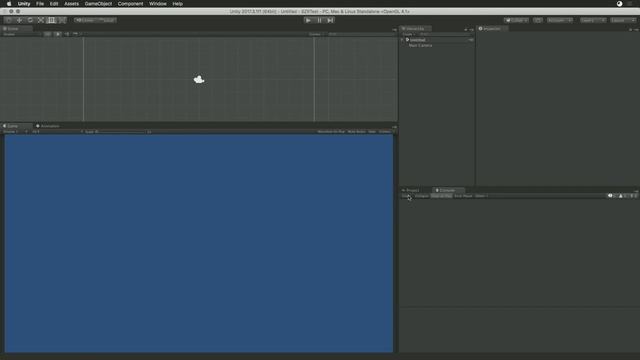Toggle Error Pause in Console
Image resolution: width=640 pixels, height=360 pixels.
click(x=463, y=196)
